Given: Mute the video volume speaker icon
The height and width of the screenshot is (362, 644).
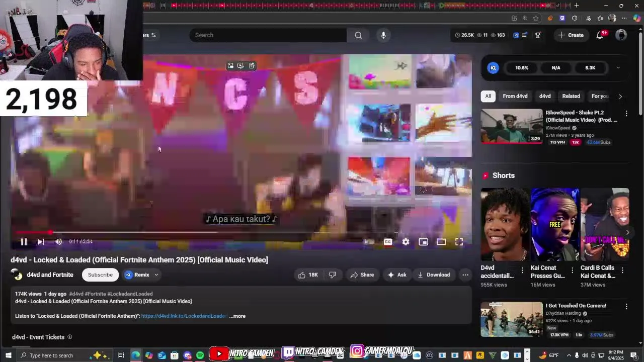Looking at the screenshot, I should (58, 242).
